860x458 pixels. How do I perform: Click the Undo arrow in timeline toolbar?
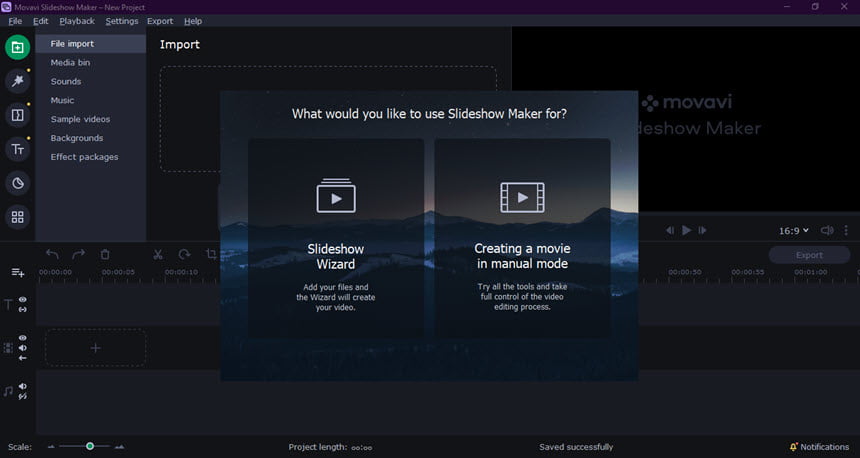click(x=52, y=254)
